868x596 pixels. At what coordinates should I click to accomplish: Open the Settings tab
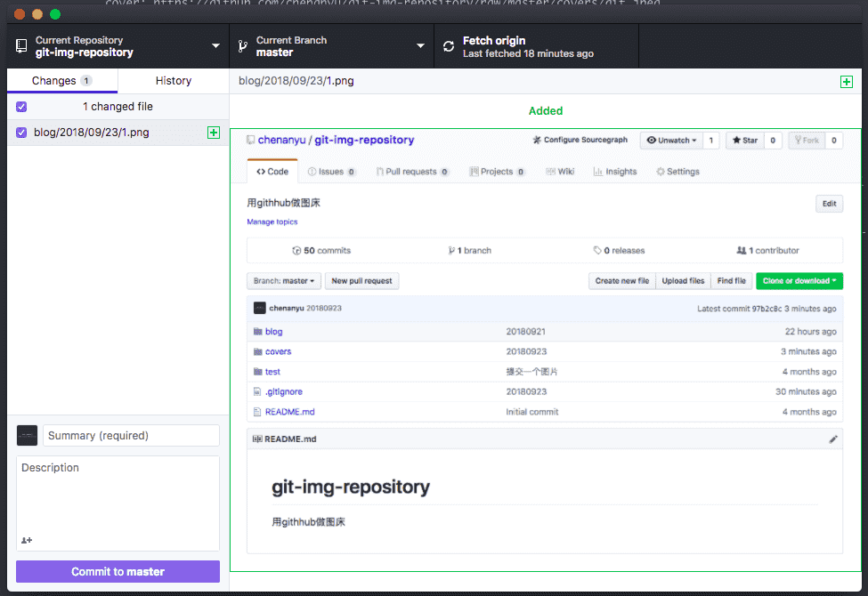(678, 172)
